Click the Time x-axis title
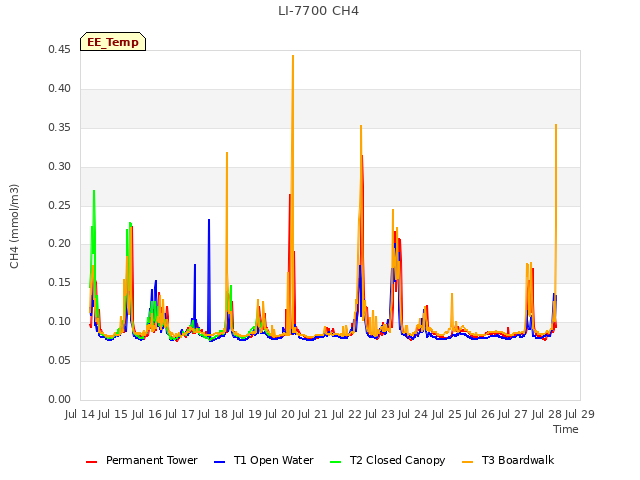 [566, 429]
